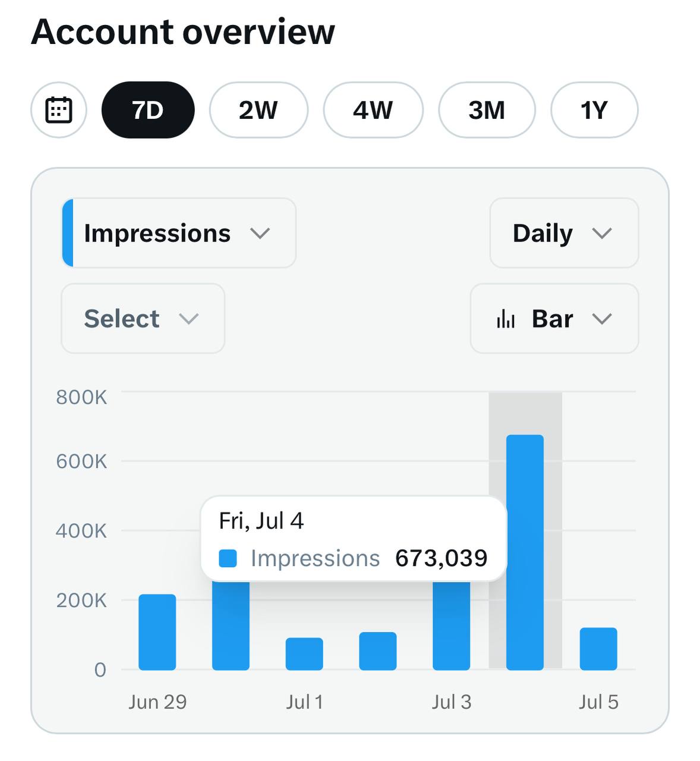The image size is (700, 761).
Task: Select the 7D time range
Action: 148,110
